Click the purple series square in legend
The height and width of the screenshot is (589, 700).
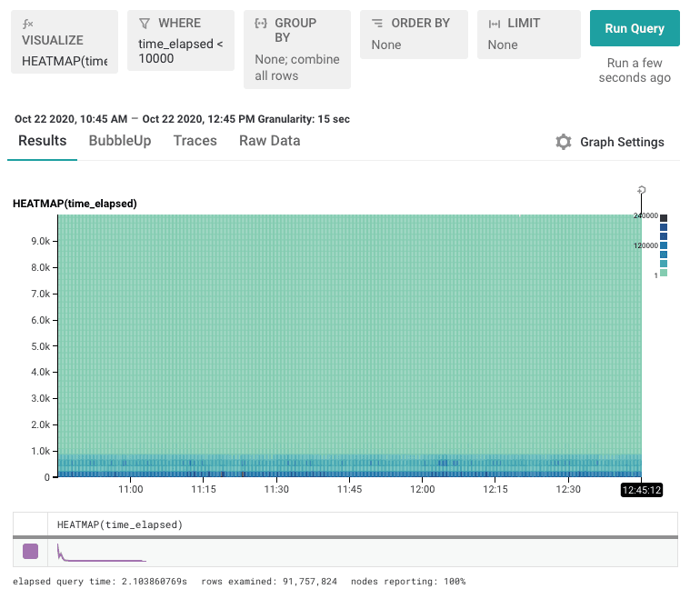(30, 551)
